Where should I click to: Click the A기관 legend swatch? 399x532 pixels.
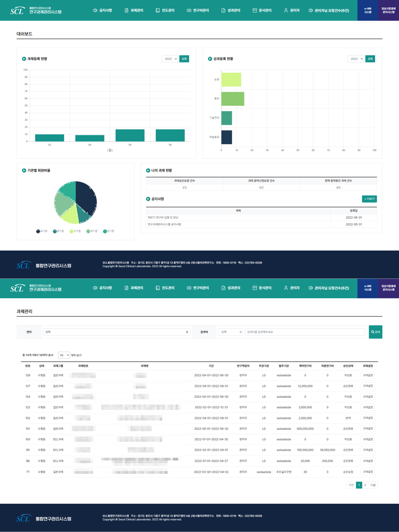(38, 231)
